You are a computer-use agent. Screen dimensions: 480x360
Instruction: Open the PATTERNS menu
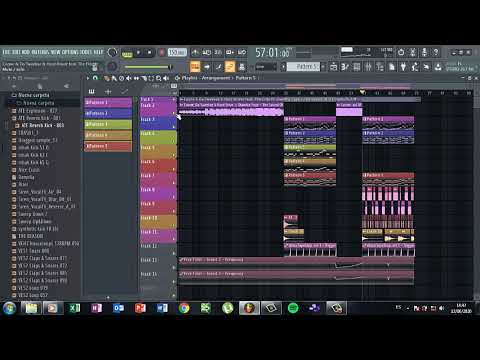41,52
